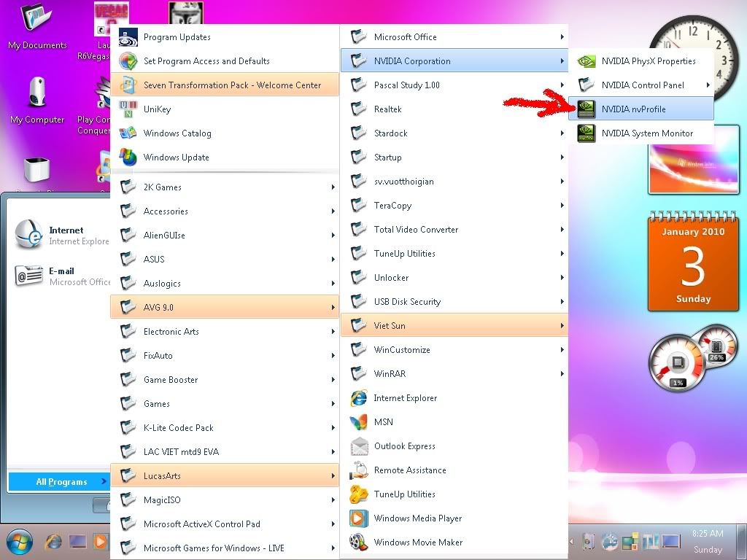Open the MagicISO folder
This screenshot has height=560, width=747.
click(225, 500)
